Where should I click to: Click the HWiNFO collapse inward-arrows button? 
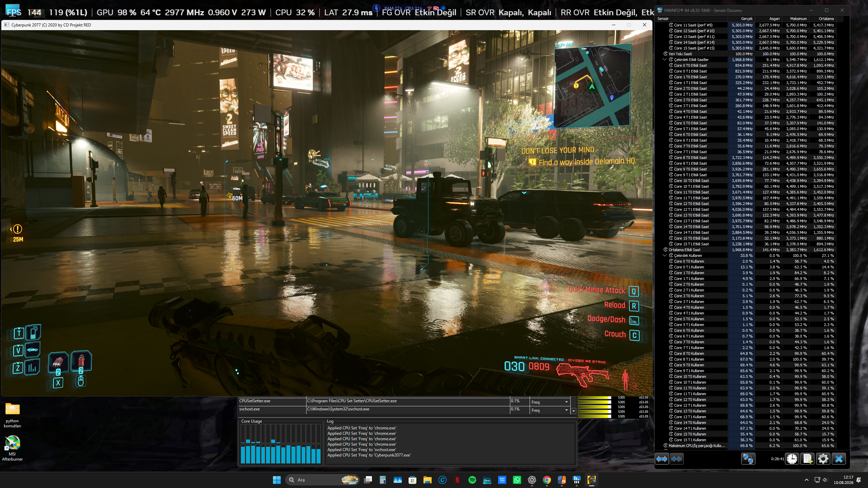[x=676, y=459]
